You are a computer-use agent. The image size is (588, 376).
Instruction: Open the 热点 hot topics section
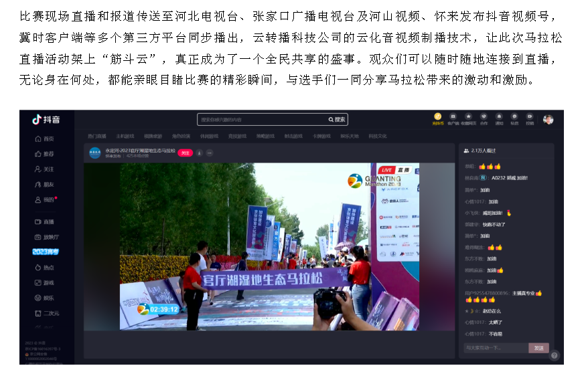[44, 267]
